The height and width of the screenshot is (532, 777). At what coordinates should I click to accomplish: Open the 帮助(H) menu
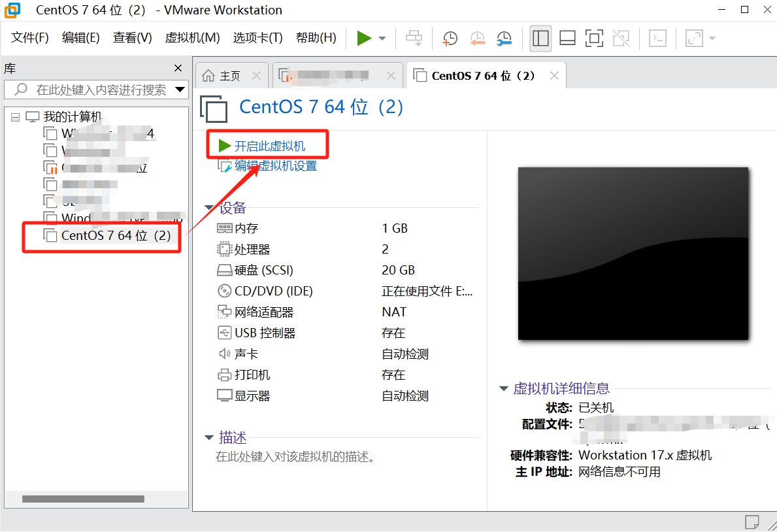point(316,38)
